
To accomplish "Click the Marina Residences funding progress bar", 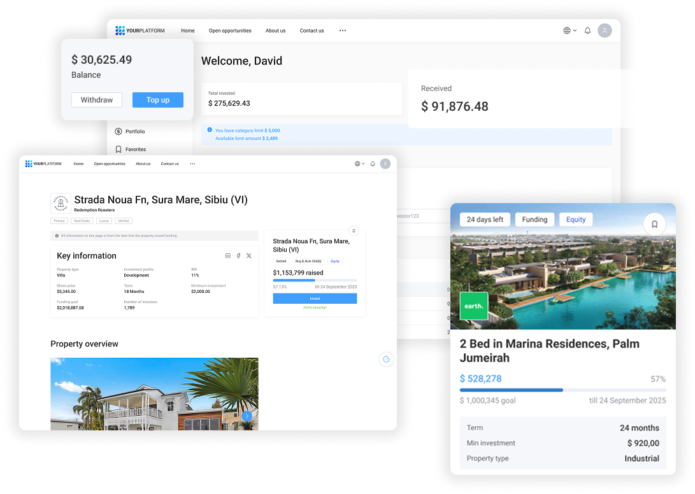I will [562, 390].
